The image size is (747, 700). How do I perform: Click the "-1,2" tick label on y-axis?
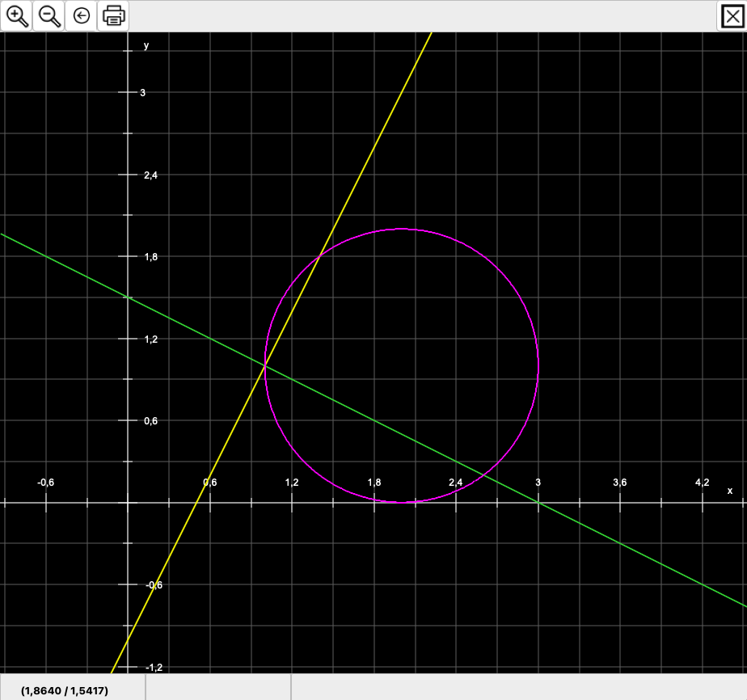tap(154, 667)
